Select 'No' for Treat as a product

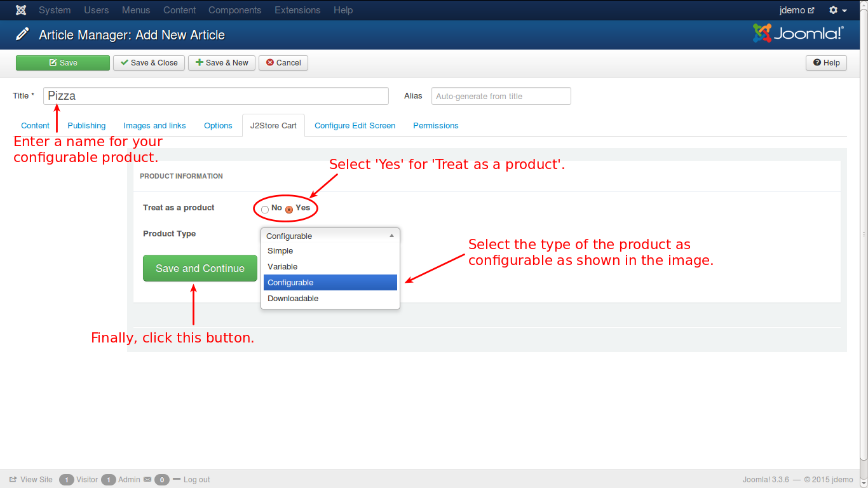265,209
